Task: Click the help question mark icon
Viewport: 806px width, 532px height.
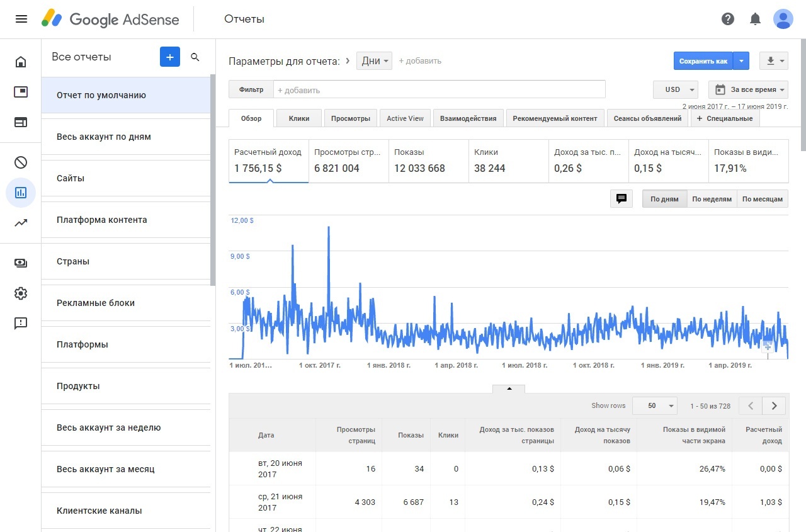Action: pyautogui.click(x=727, y=19)
